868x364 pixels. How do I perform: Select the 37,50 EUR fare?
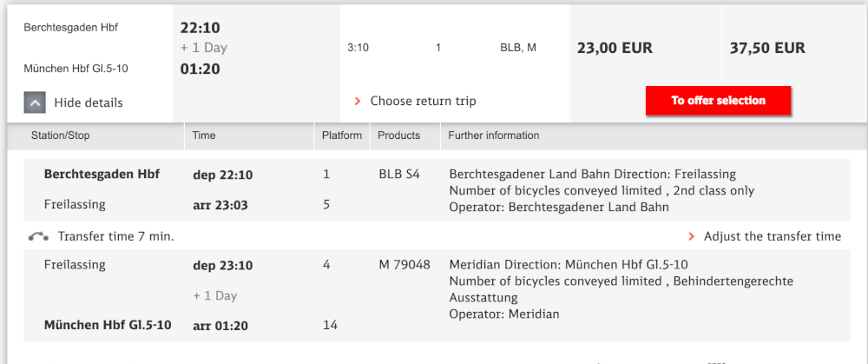click(767, 48)
